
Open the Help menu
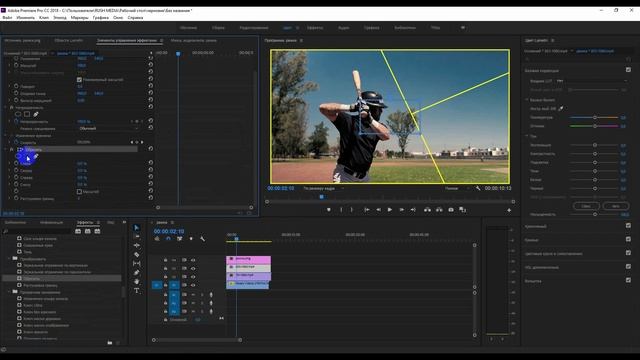coord(135,18)
